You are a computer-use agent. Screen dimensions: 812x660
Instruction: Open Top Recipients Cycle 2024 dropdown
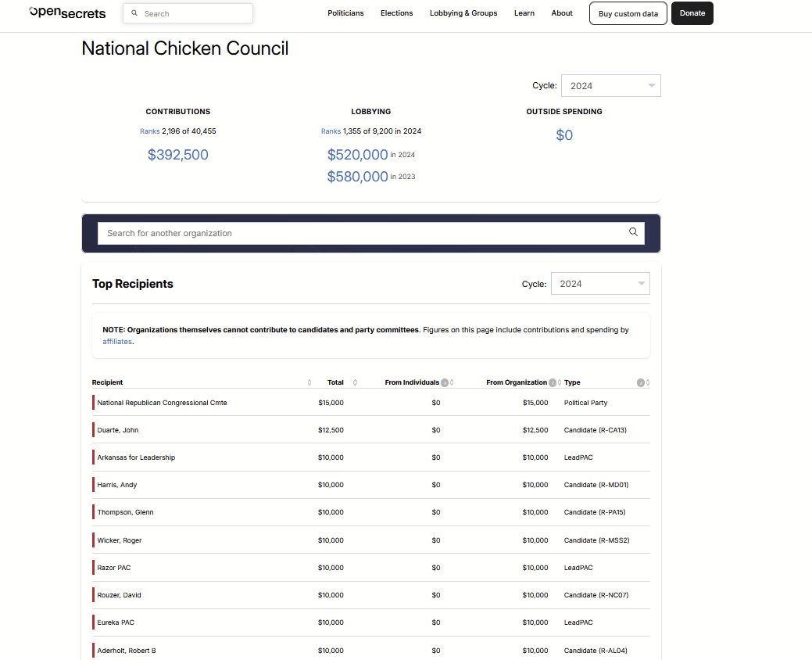(x=600, y=284)
